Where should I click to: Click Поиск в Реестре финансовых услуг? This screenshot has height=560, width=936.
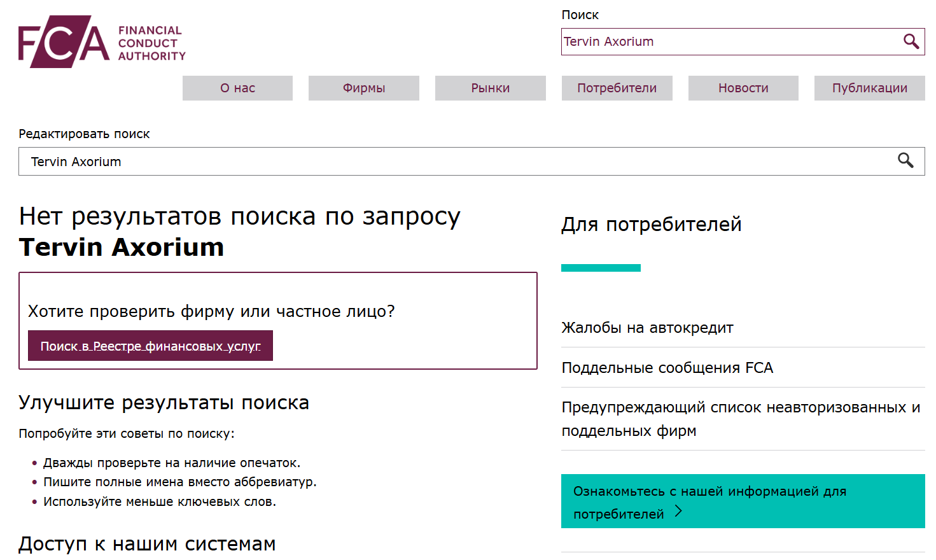click(150, 345)
